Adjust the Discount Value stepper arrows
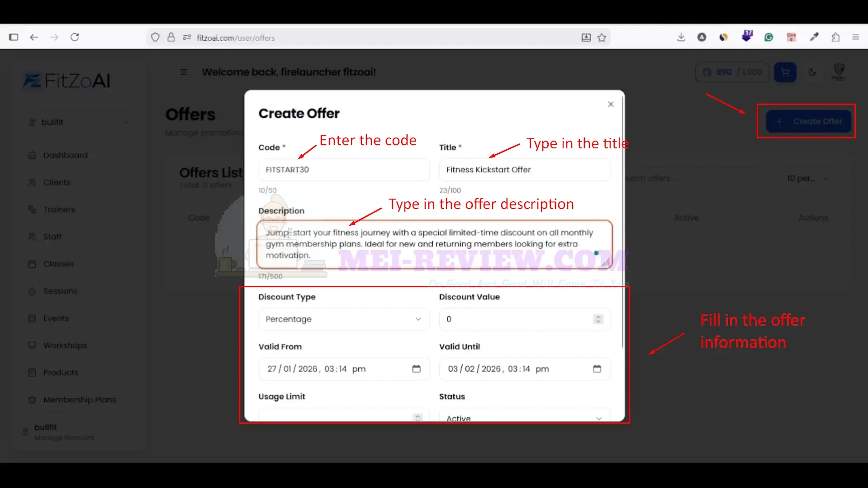The height and width of the screenshot is (488, 868). pos(598,319)
